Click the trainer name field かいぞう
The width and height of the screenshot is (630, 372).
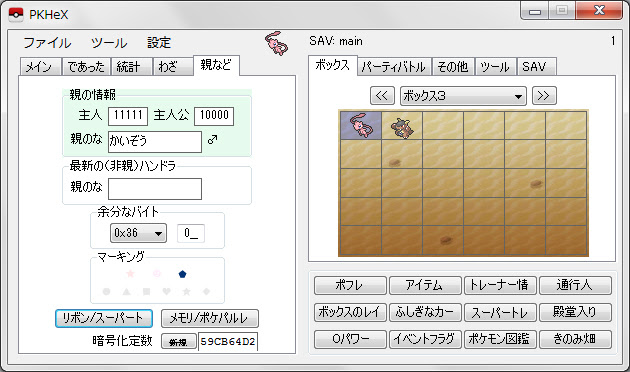(x=155, y=141)
